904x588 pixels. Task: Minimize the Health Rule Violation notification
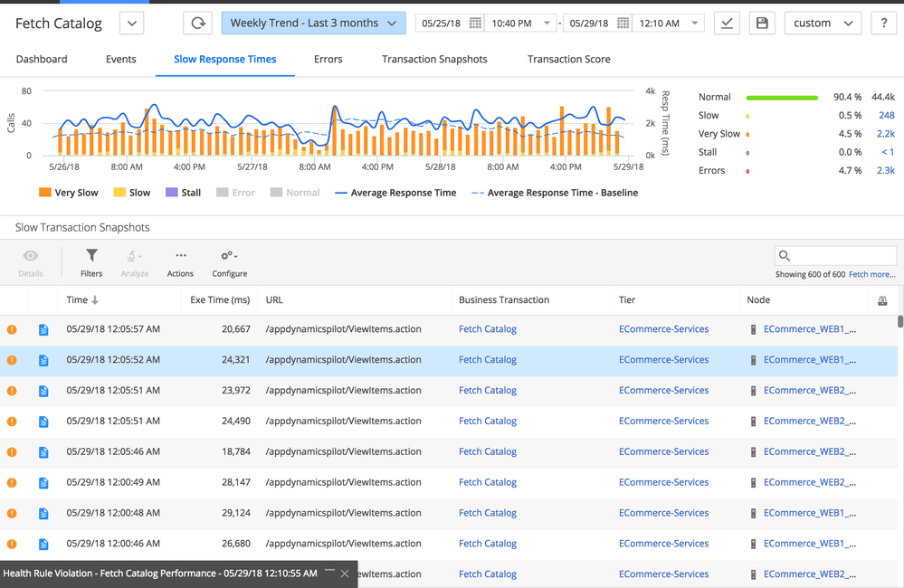(x=329, y=572)
